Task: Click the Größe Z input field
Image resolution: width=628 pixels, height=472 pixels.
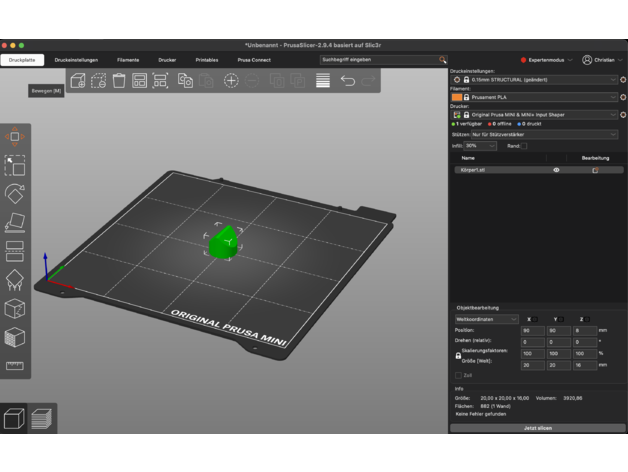Action: click(585, 365)
